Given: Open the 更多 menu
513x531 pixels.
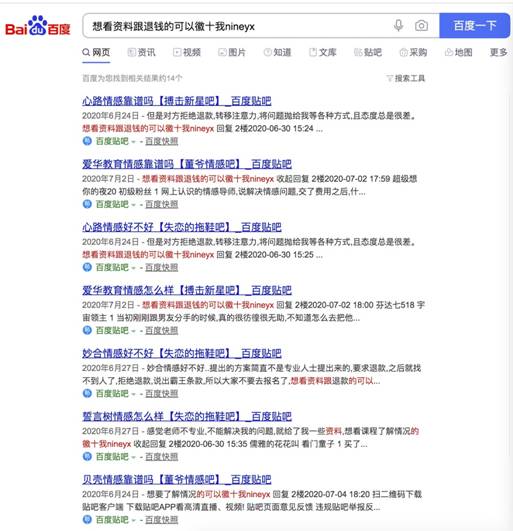Looking at the screenshot, I should (498, 52).
